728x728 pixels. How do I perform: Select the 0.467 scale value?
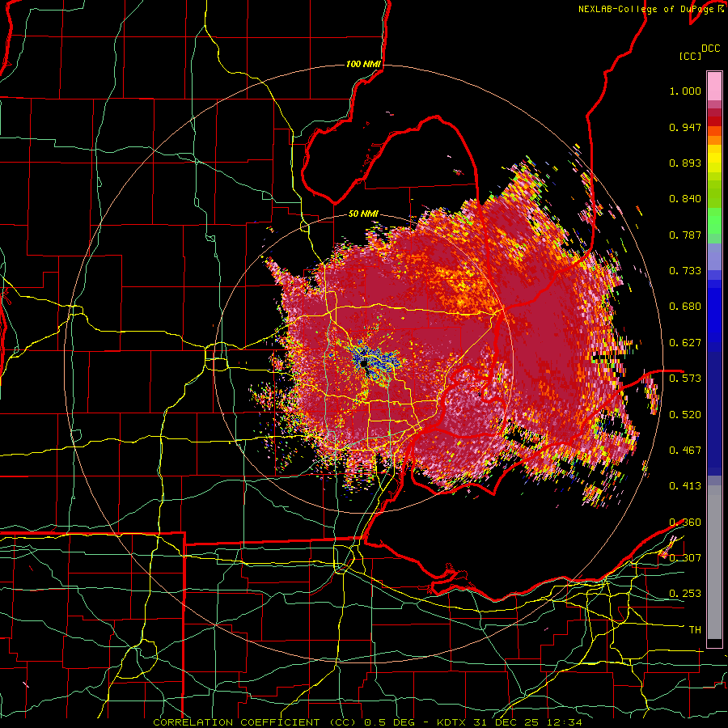(685, 451)
